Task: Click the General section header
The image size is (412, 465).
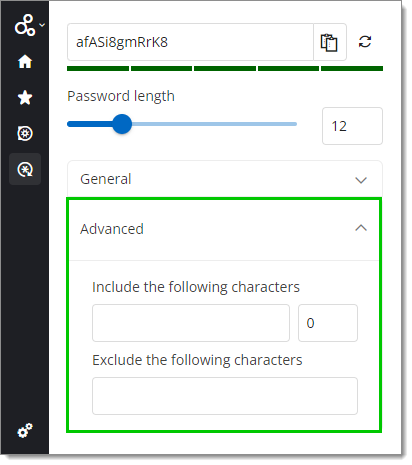Action: point(225,179)
